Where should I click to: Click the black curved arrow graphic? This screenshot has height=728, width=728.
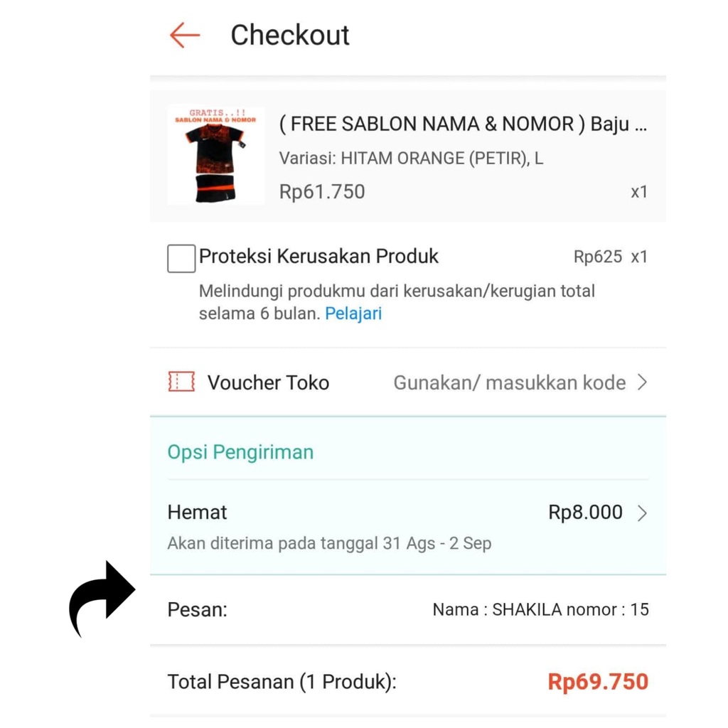click(x=101, y=597)
